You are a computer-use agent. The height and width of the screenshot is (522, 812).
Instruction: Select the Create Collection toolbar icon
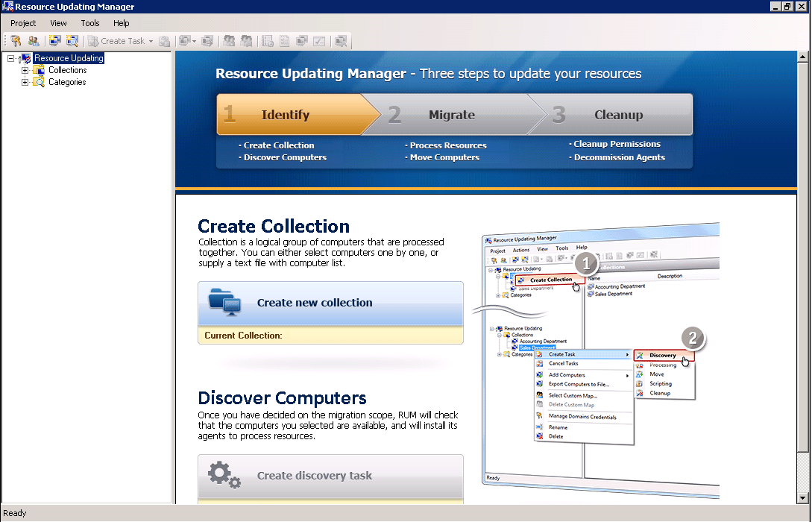tap(54, 41)
